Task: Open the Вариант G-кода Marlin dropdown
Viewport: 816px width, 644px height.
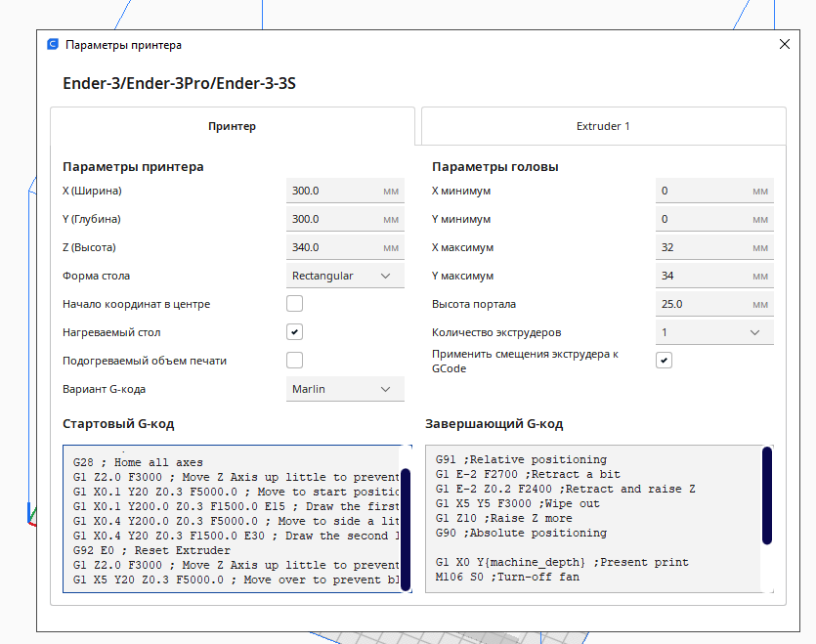Action: (x=345, y=389)
